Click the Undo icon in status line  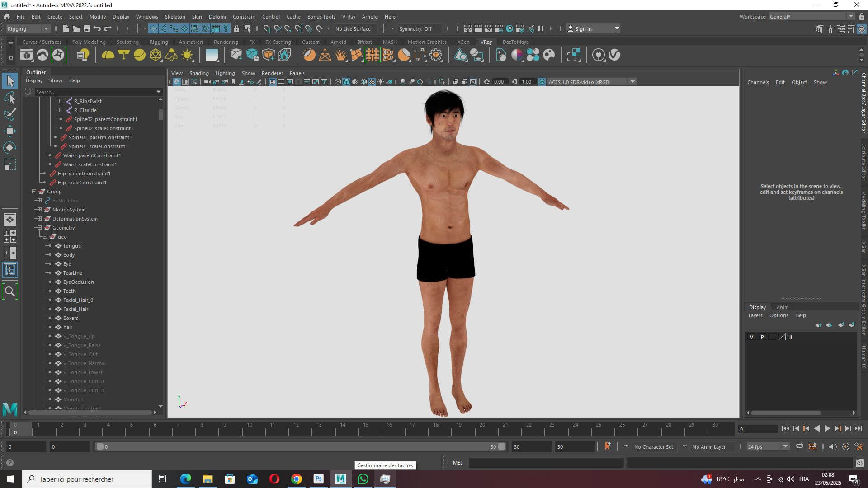tap(97, 28)
